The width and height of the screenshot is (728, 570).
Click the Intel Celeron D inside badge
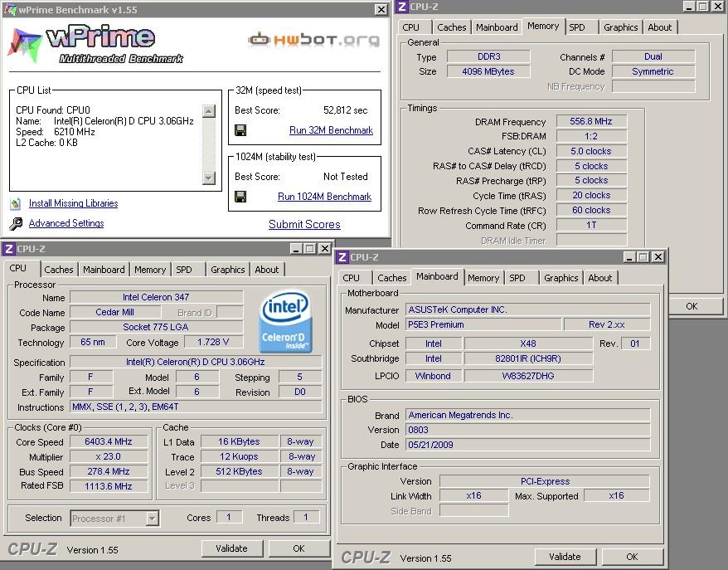click(x=285, y=321)
